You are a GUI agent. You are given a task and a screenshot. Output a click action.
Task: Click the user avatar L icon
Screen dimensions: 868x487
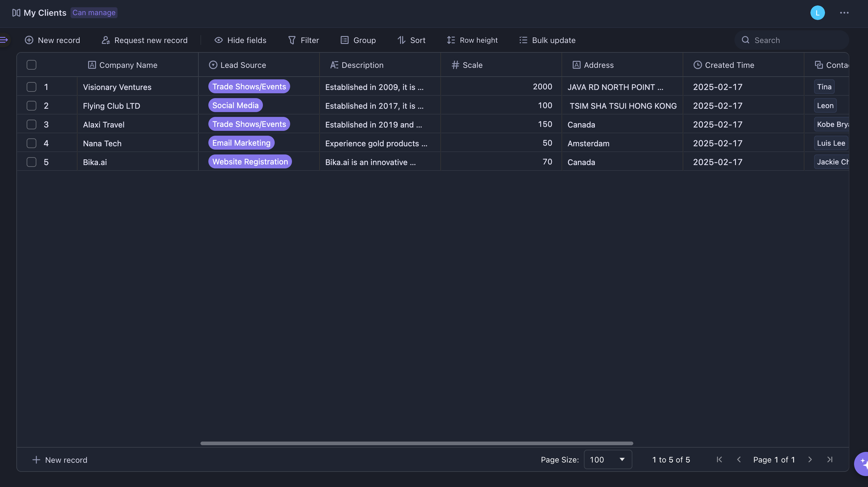tap(817, 13)
